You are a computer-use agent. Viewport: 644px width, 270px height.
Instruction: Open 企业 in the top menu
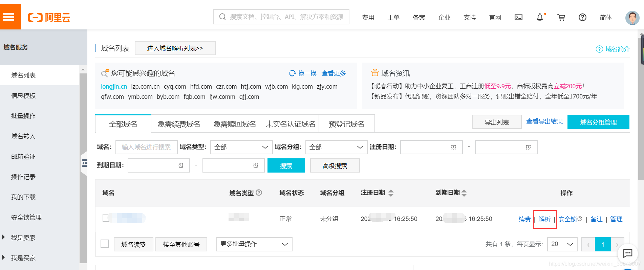444,18
